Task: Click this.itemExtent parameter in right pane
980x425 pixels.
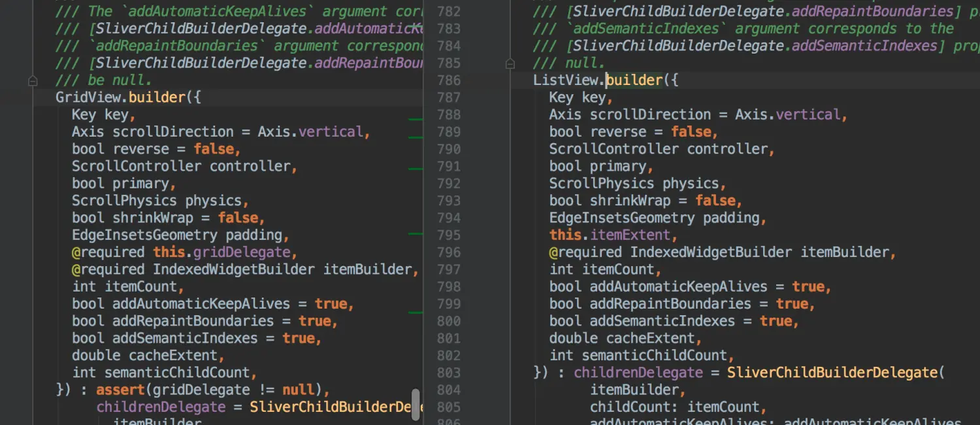Action: pyautogui.click(x=613, y=235)
